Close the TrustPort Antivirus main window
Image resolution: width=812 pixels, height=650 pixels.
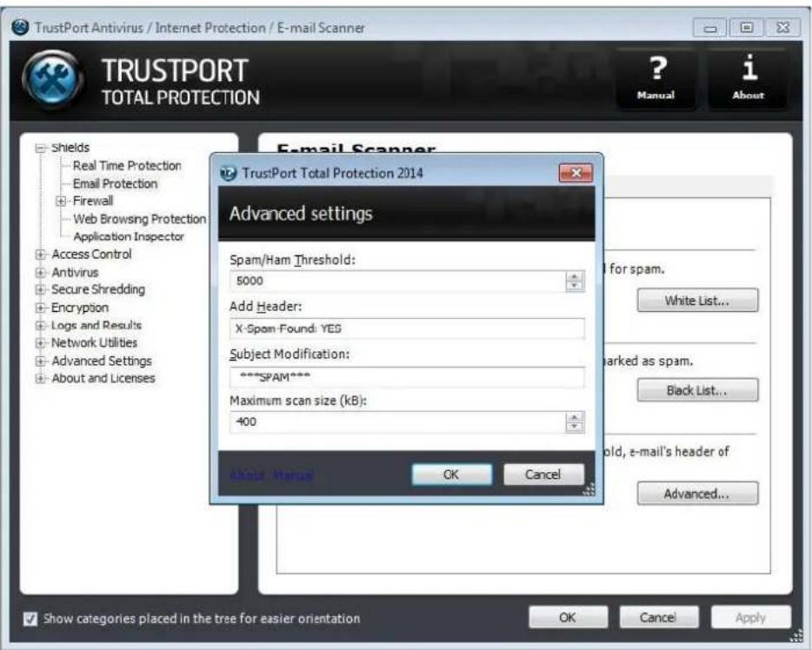783,28
